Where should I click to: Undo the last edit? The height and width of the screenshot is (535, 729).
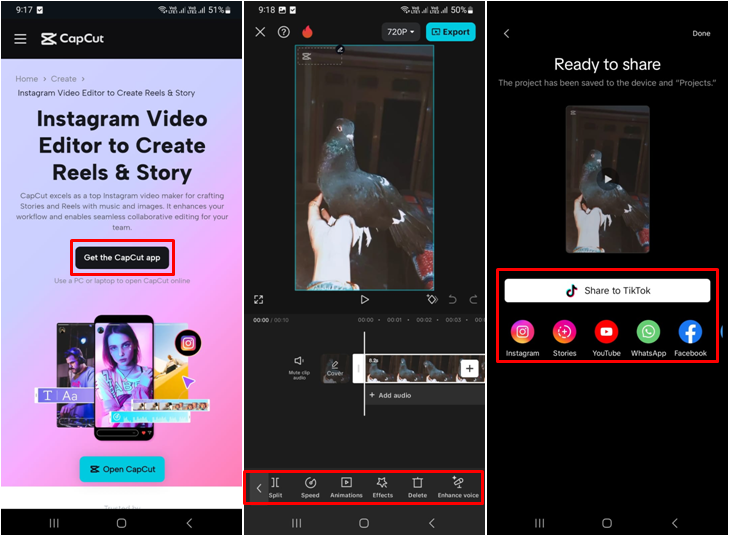[452, 300]
